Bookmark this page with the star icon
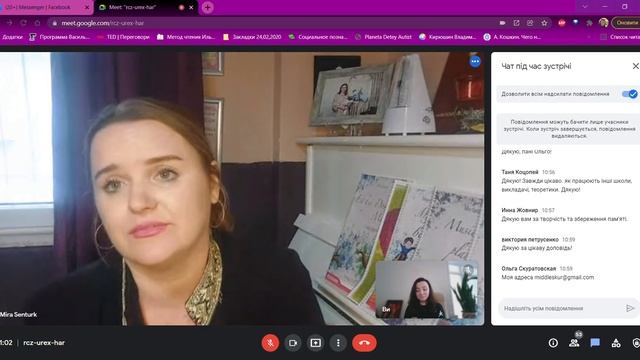640x360 pixels. 544,23
